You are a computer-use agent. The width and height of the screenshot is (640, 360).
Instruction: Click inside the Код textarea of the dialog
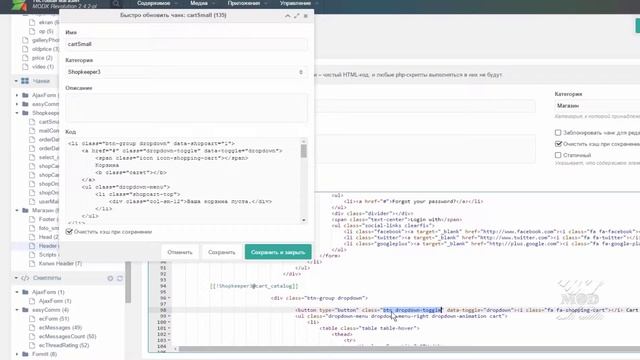[x=182, y=180]
